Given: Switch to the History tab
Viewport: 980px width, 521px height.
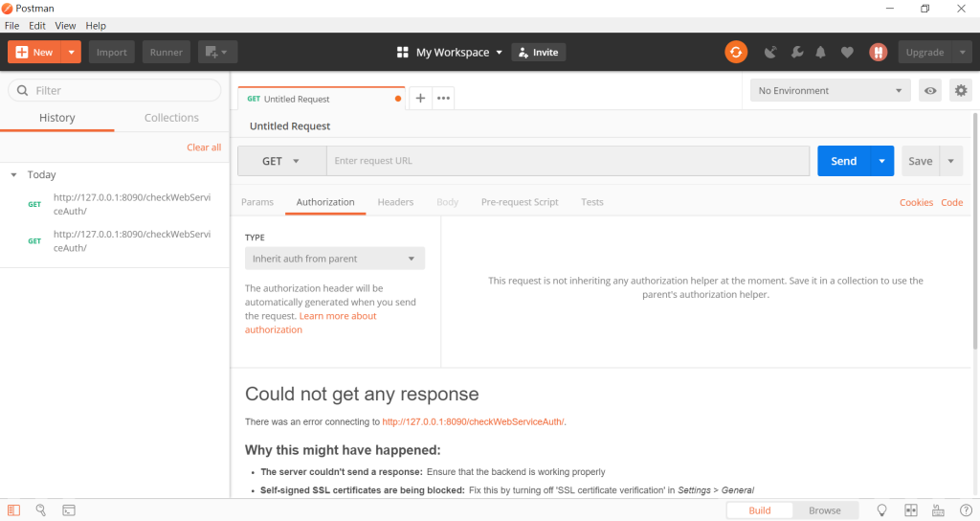Looking at the screenshot, I should pos(56,118).
